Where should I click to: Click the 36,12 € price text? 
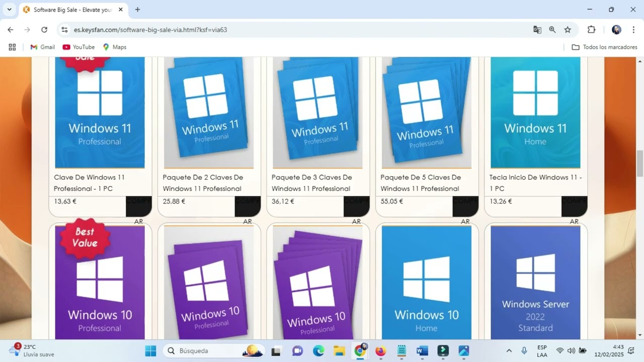[x=283, y=201]
